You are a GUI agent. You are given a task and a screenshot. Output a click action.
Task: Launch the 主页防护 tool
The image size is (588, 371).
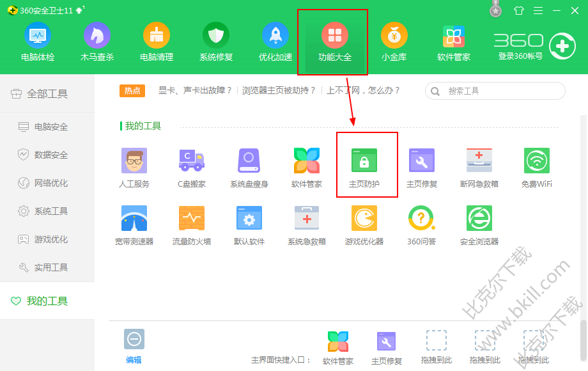(x=364, y=168)
